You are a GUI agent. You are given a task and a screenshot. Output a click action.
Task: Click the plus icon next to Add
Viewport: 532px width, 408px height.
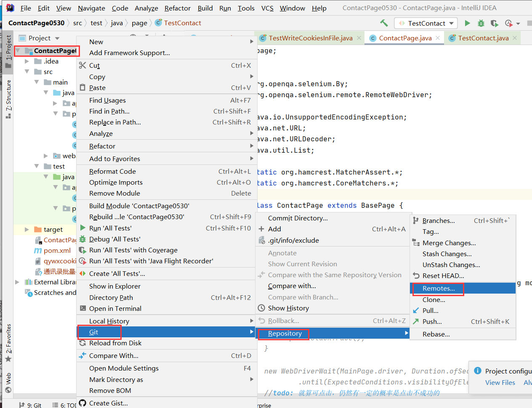pos(261,229)
